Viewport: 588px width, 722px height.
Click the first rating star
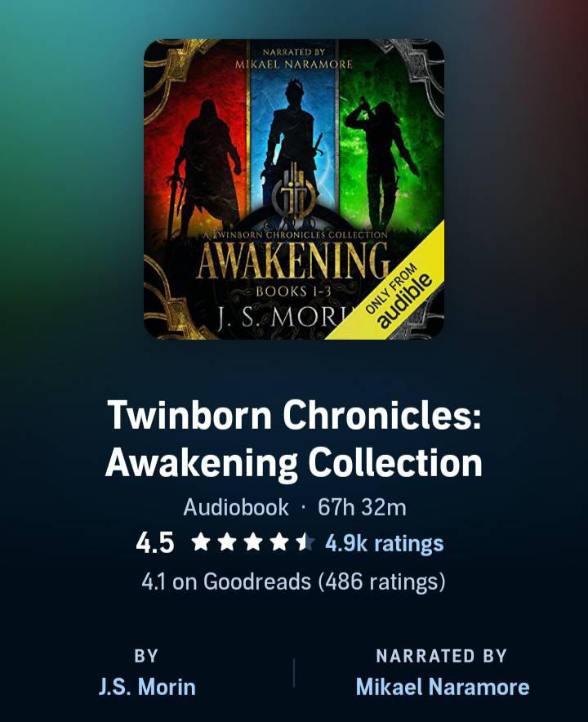pos(200,542)
